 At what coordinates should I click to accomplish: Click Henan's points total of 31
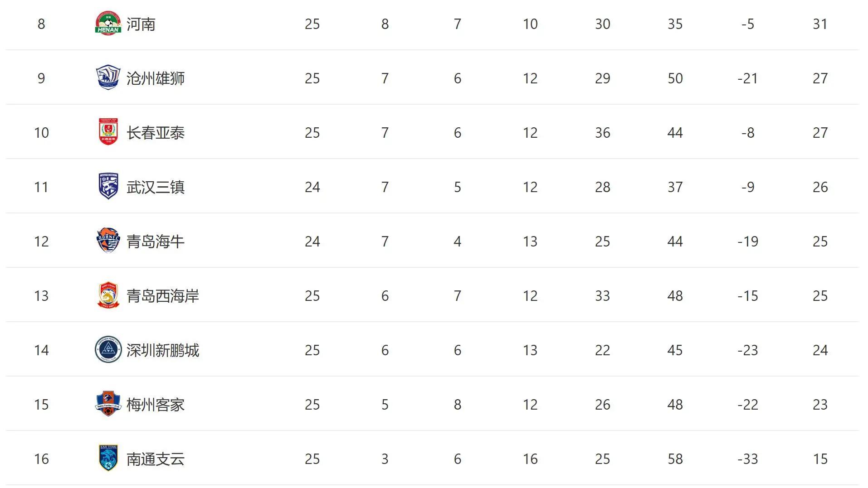(820, 24)
